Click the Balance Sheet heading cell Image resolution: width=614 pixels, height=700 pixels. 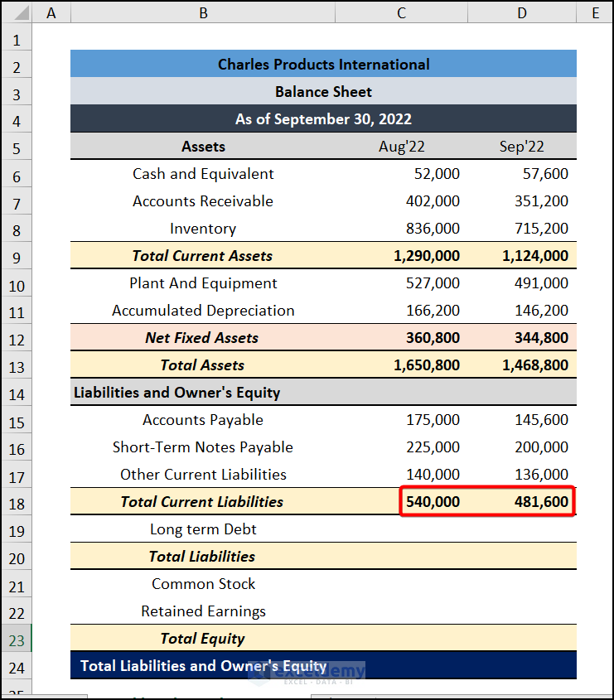(323, 92)
